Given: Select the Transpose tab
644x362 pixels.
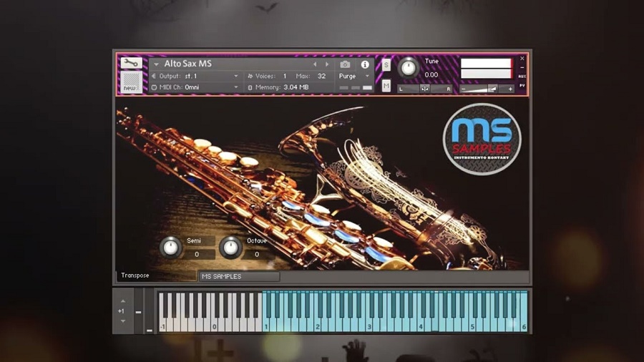Looking at the screenshot, I should (156, 275).
